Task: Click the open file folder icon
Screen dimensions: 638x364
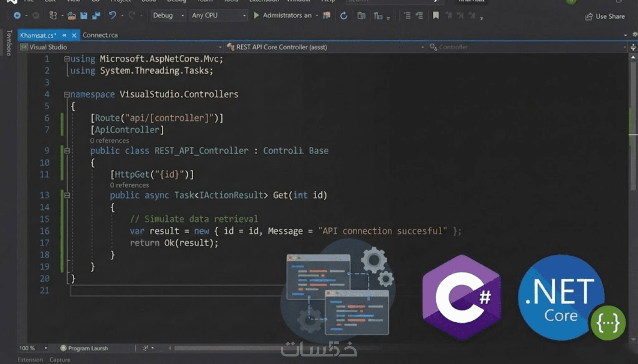Action: pyautogui.click(x=71, y=15)
